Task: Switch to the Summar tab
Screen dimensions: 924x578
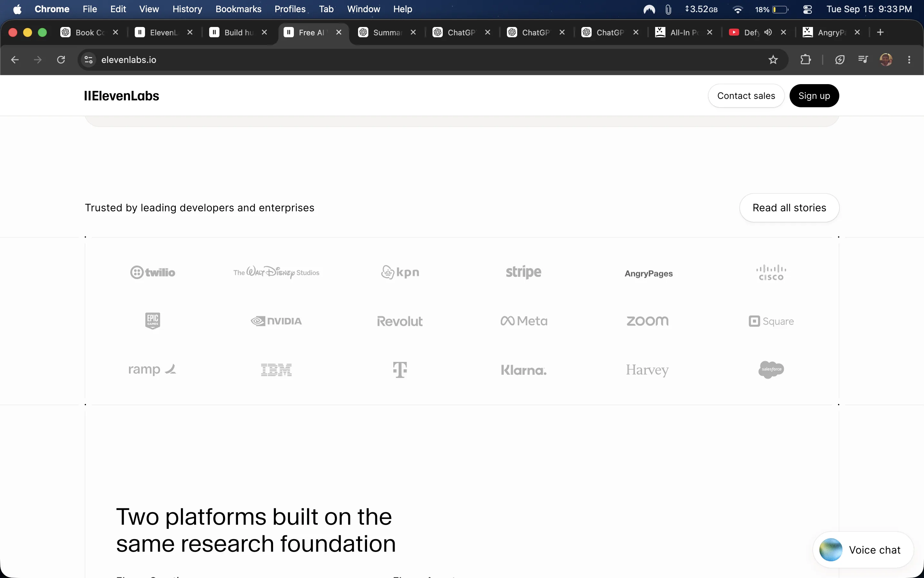Action: pyautogui.click(x=387, y=32)
